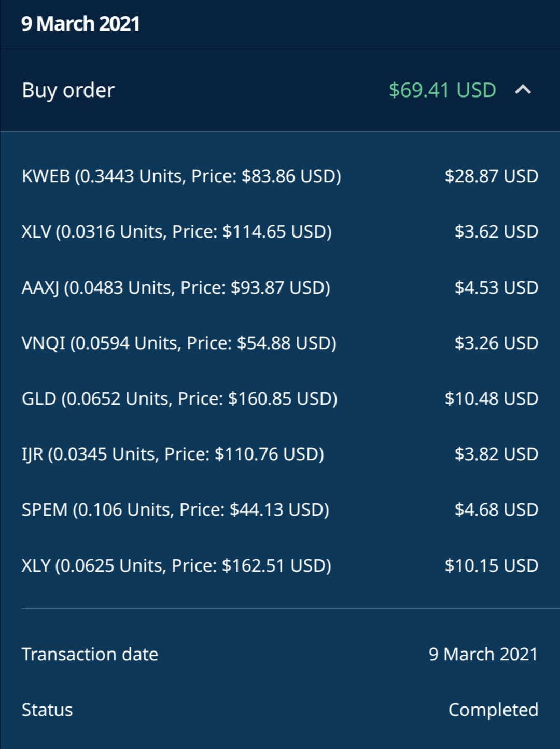Tap the transaction date value 9 March 2021

pyautogui.click(x=483, y=654)
